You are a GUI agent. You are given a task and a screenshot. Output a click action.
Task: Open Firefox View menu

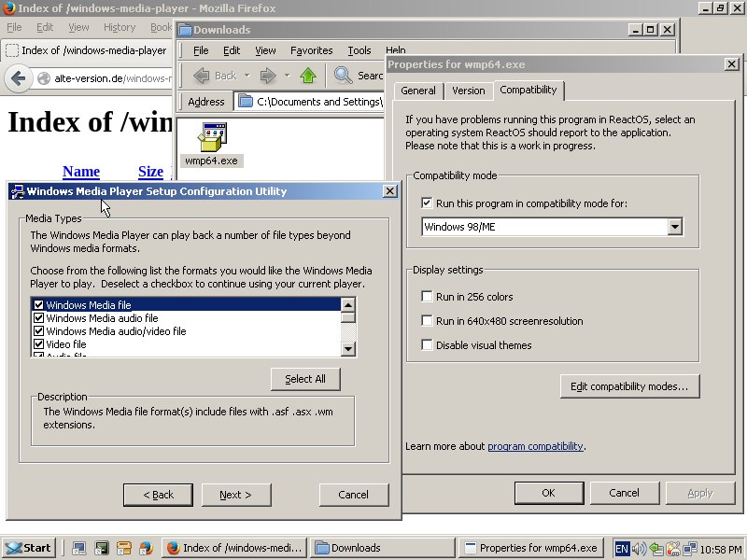click(78, 27)
